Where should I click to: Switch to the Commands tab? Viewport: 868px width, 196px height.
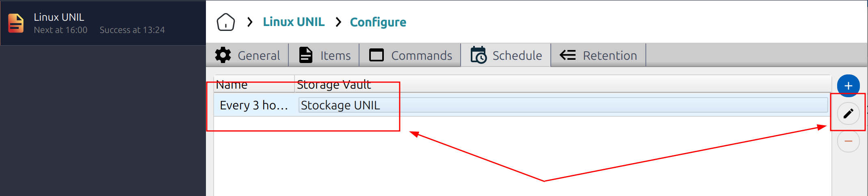point(411,55)
